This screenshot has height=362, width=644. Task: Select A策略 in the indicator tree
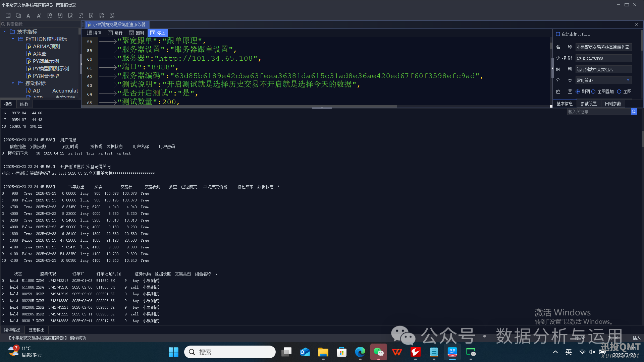pyautogui.click(x=40, y=54)
